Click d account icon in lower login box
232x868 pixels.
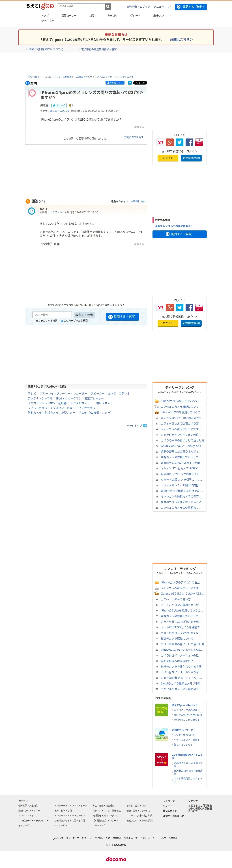click(199, 308)
